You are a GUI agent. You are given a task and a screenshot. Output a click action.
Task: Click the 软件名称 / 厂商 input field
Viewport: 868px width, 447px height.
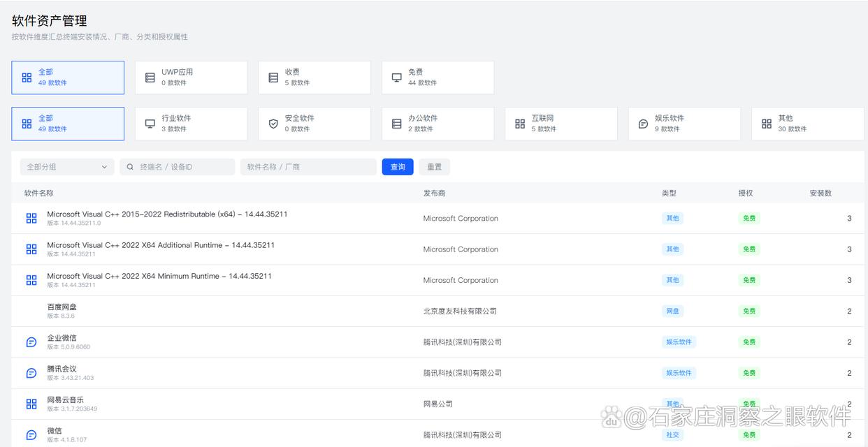[308, 167]
